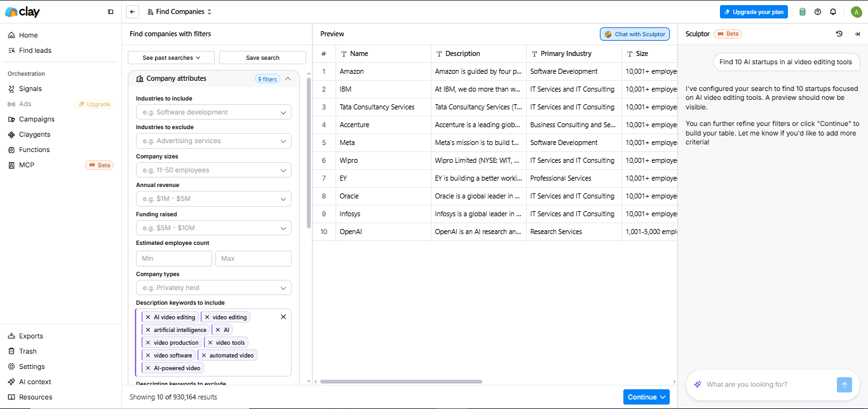This screenshot has height=409, width=868.
Task: Remove 'video software' keyword tag
Action: pos(148,355)
